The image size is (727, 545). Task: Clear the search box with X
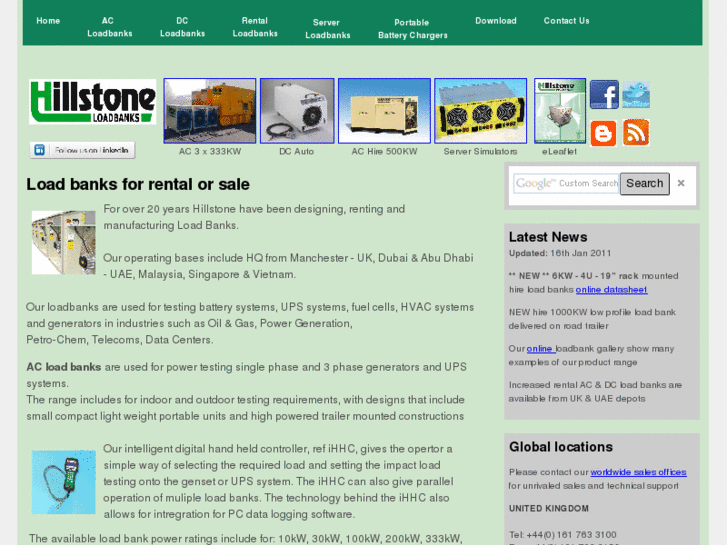point(681,183)
